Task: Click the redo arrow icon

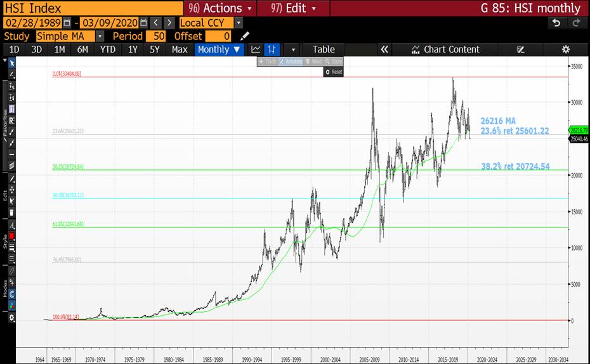Action: coord(576,23)
